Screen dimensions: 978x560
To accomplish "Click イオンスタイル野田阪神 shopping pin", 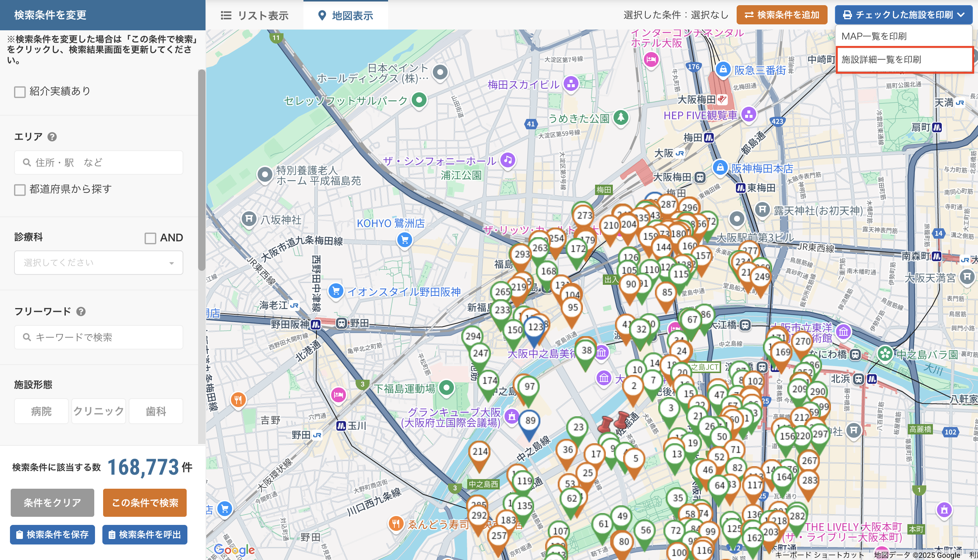I will (336, 291).
